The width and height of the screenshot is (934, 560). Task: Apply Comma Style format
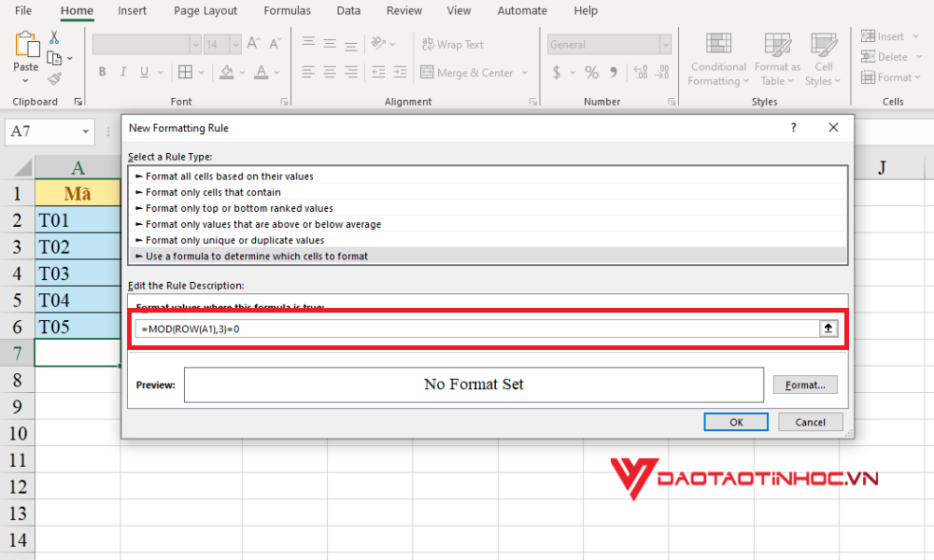(614, 72)
